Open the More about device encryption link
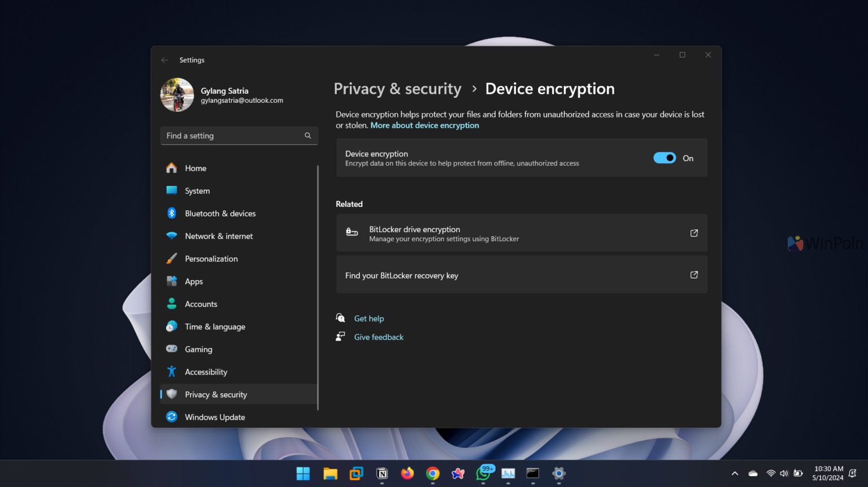Screen dimensions: 868x487 point(424,125)
